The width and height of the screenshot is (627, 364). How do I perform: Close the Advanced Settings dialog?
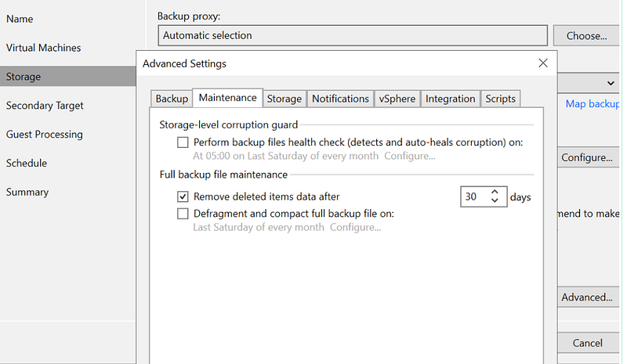542,63
